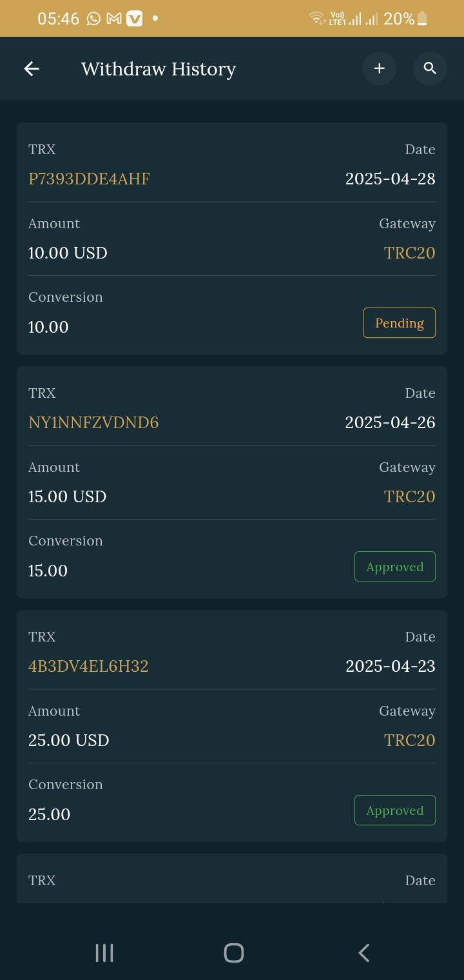Tap the WhatsApp notification icon
Image resolution: width=464 pixels, height=980 pixels.
[x=94, y=19]
